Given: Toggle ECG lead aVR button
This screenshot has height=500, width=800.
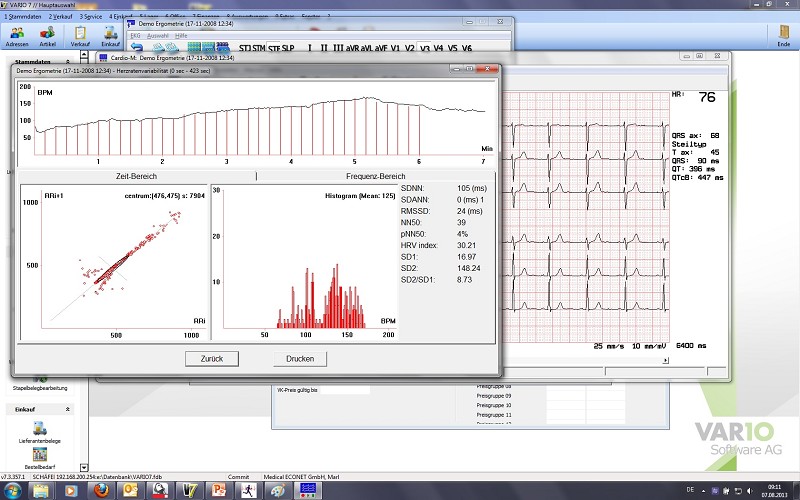Looking at the screenshot, I should (x=352, y=47).
